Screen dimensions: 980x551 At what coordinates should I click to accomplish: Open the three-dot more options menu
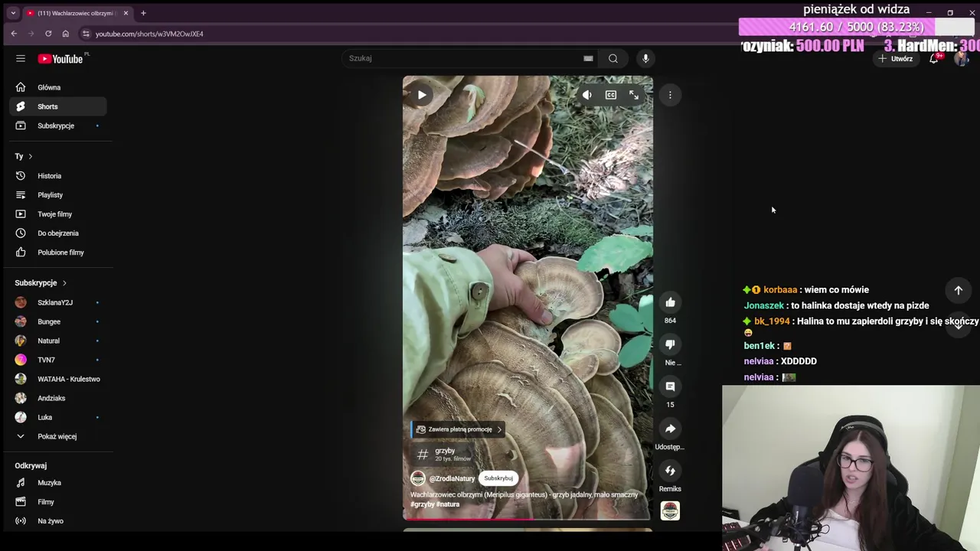coord(670,95)
